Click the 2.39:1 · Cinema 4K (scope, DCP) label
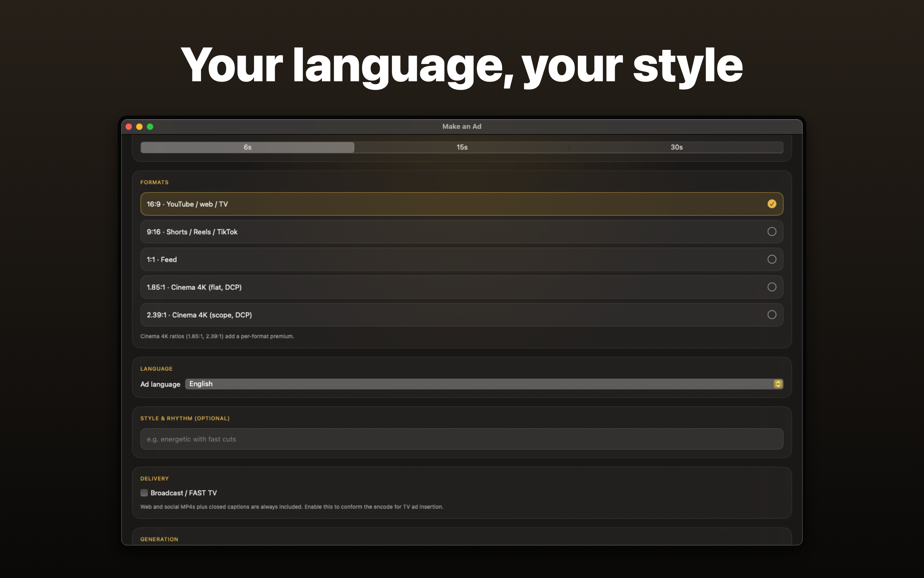Screen dimensions: 924x578 pos(199,315)
